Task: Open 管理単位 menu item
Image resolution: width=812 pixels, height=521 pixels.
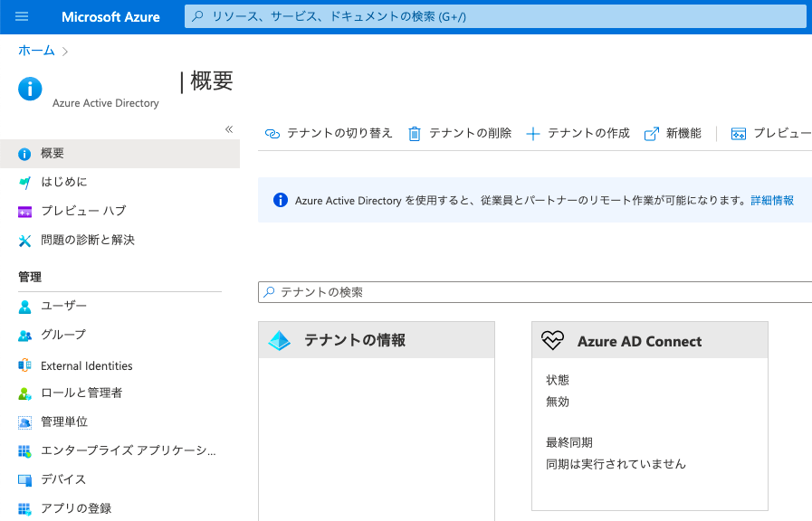Action: pyautogui.click(x=119, y=422)
